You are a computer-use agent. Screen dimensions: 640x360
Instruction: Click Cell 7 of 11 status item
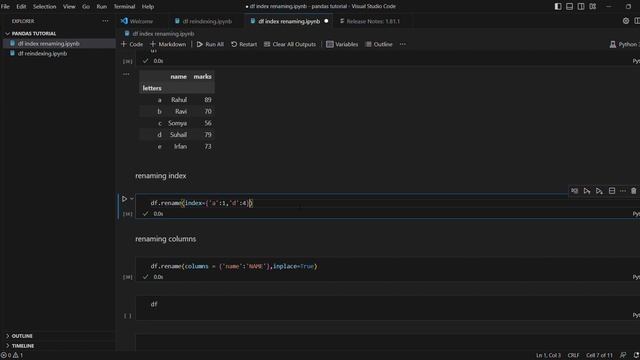[600, 355]
